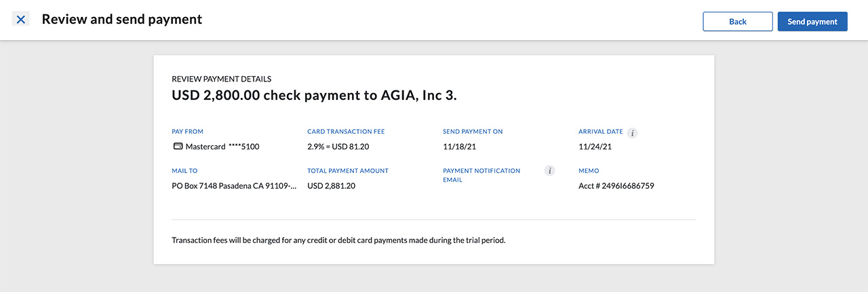Click the credit card icon beside Mastercard

tap(177, 146)
